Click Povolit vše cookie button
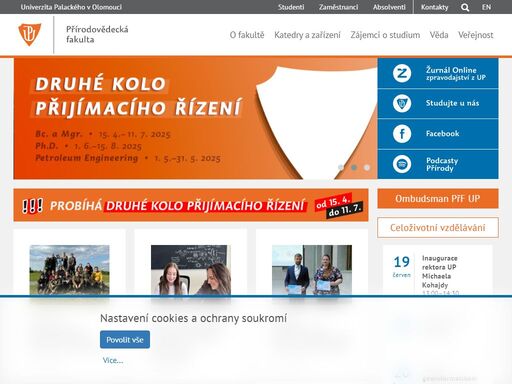The width and height of the screenshot is (512, 384). (x=125, y=340)
